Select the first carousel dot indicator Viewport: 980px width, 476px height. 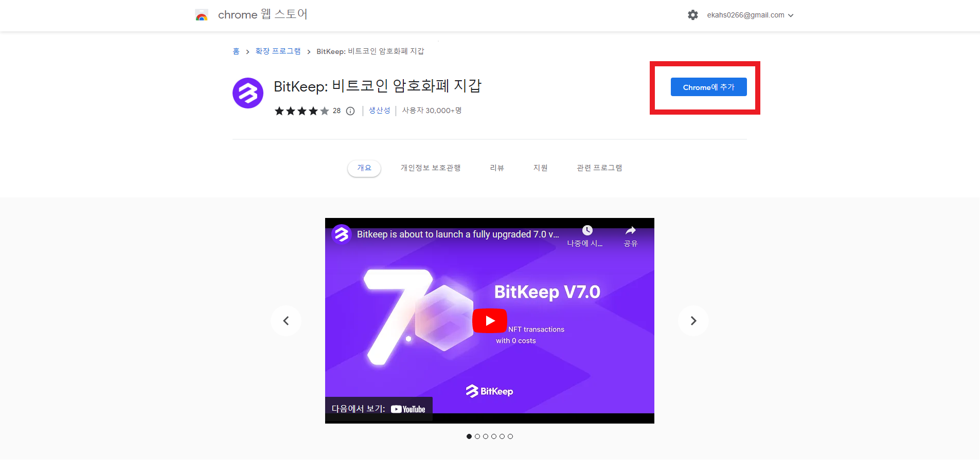click(469, 436)
